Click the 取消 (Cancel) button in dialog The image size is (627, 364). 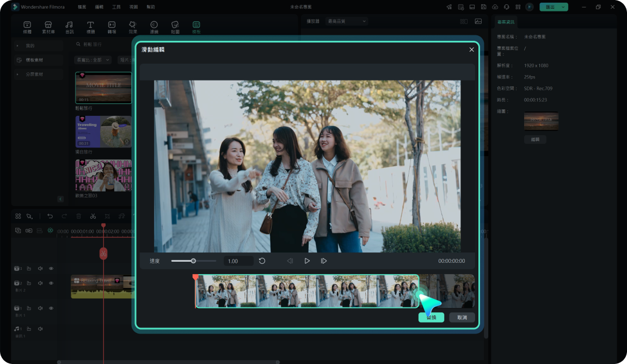coord(462,317)
